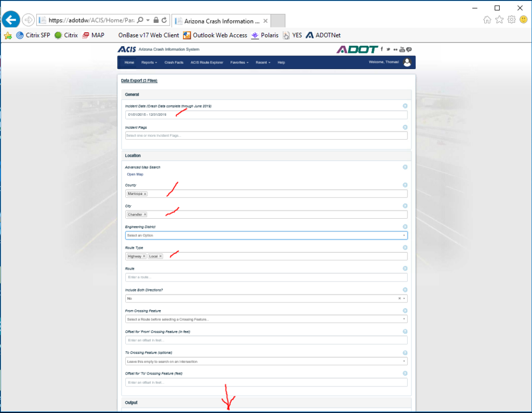Screen dimensions: 532x413
Task: Click the ADOT Twitter icon
Action: coord(388,49)
